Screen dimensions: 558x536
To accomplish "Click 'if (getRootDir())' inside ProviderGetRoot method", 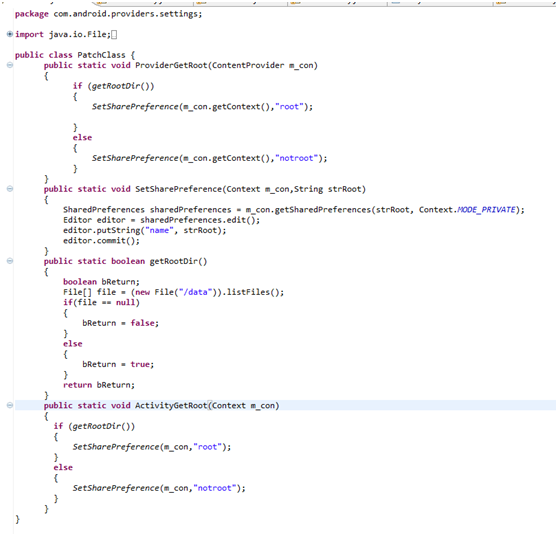I will 114,86.
